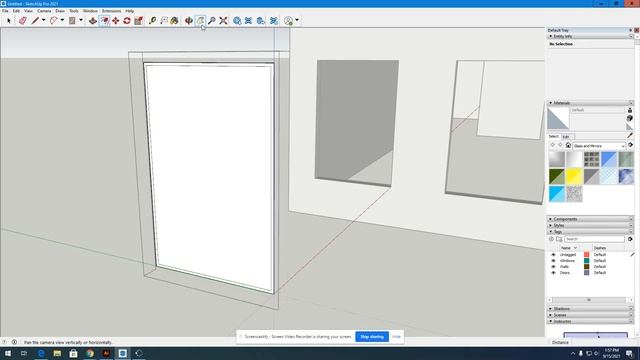Open Arc tool dropdown arrow
640x360 pixels.
click(x=62, y=20)
